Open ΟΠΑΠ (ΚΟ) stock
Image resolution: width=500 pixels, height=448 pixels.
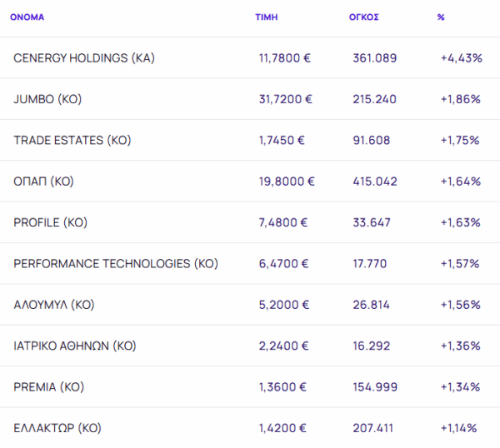43,182
